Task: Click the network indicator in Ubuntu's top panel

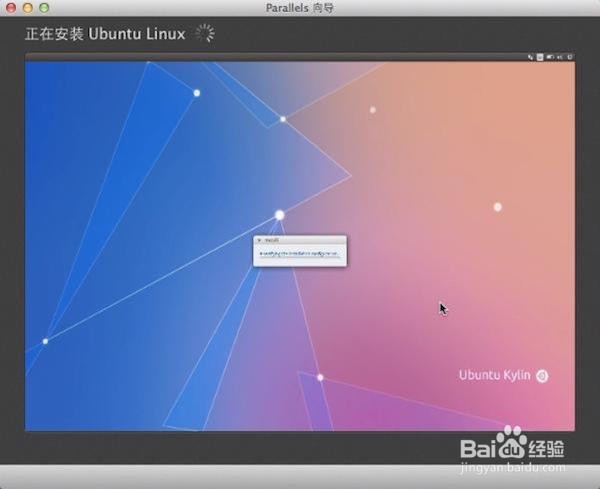Action: [530, 57]
